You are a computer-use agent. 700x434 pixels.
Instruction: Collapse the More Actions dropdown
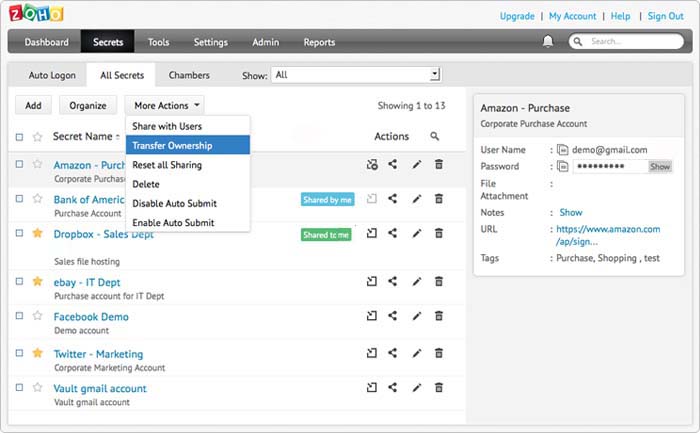click(167, 104)
